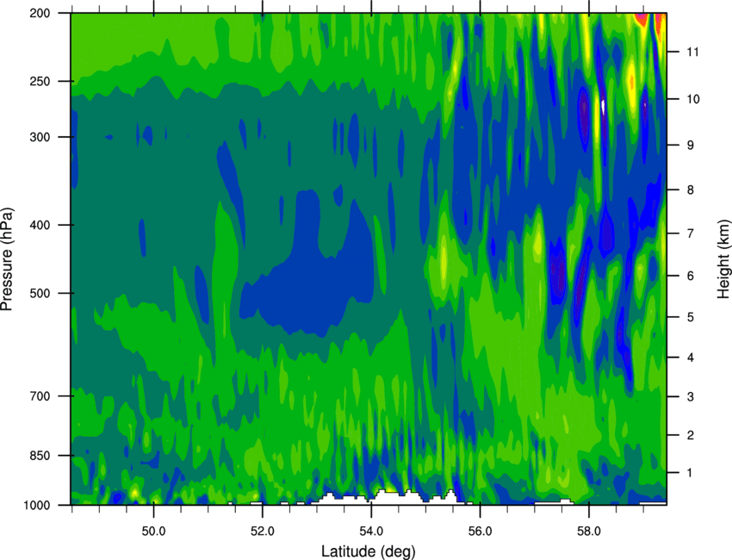Click the 500 pressure tick label
The image size is (732, 560).
coord(40,293)
